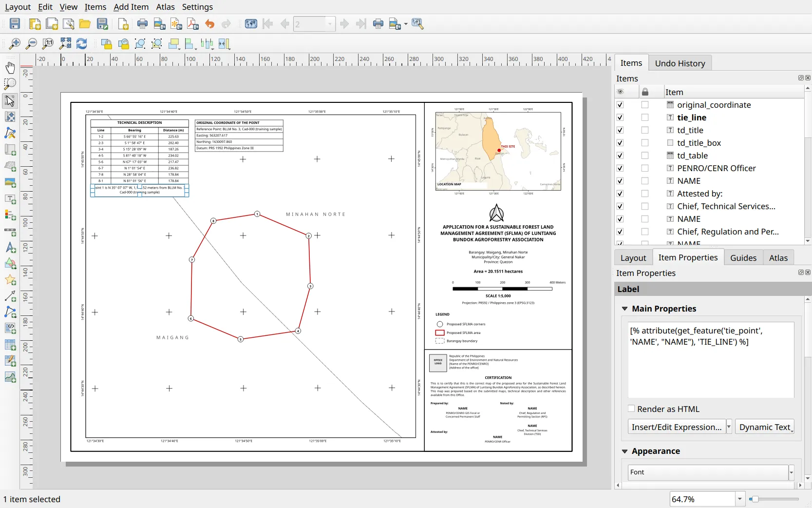This screenshot has height=508, width=812.
Task: Expand the Font dropdown arrow
Action: [x=792, y=472]
